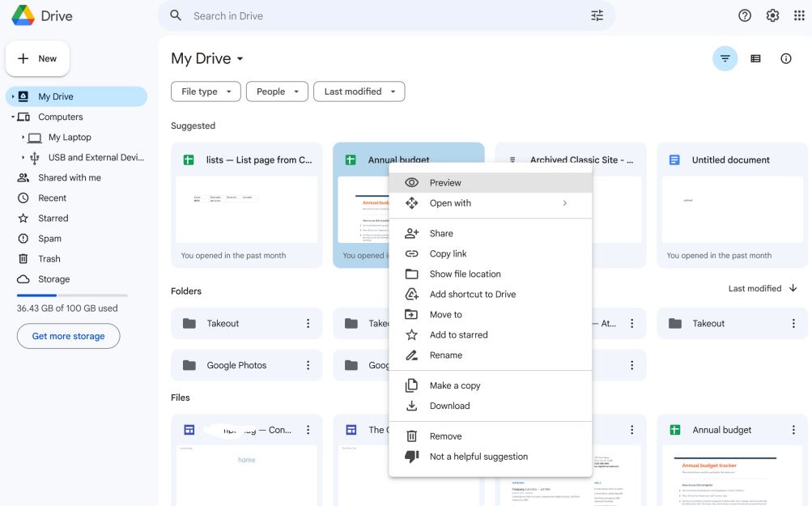The height and width of the screenshot is (506, 812).
Task: Click Last modified sort label in Folders
Action: pyautogui.click(x=755, y=288)
